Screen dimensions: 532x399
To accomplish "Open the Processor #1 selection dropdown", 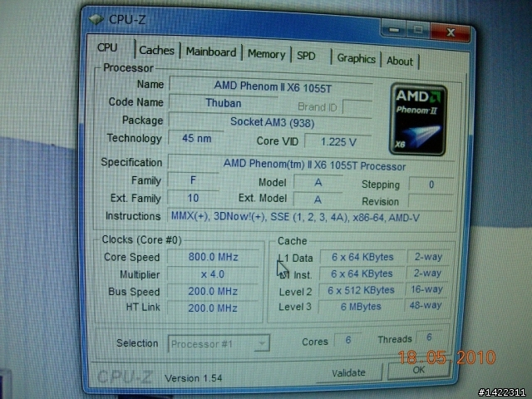I will point(219,344).
